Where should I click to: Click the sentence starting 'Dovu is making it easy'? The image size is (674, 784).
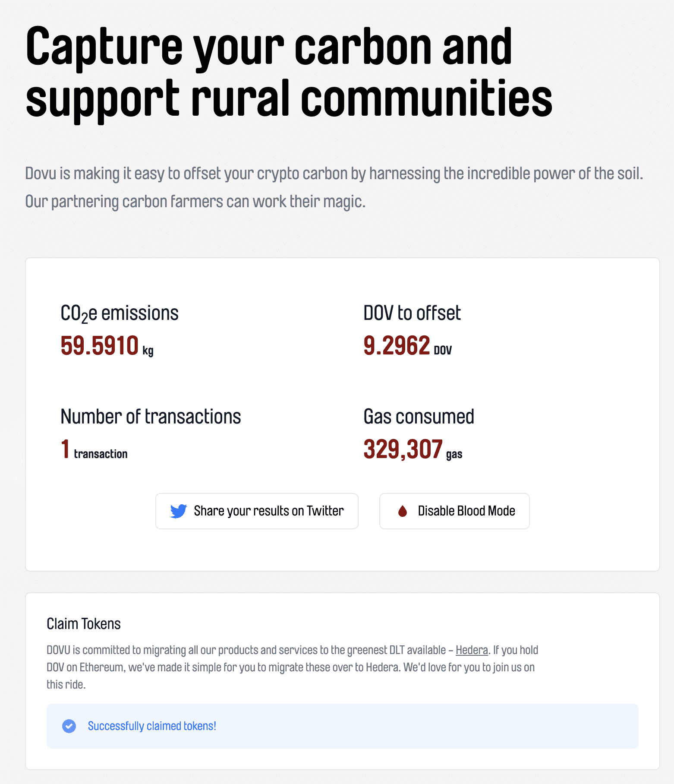pyautogui.click(x=334, y=174)
